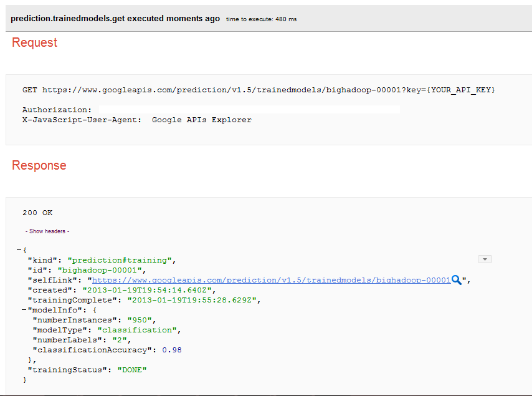Open the selfLink googleapis trainedmodels URL
The image size is (532, 396).
pos(271,280)
